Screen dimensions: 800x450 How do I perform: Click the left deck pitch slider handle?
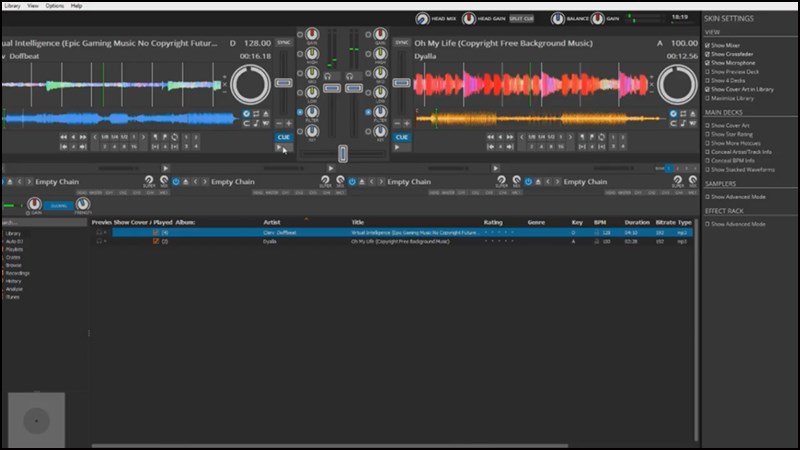tap(284, 83)
